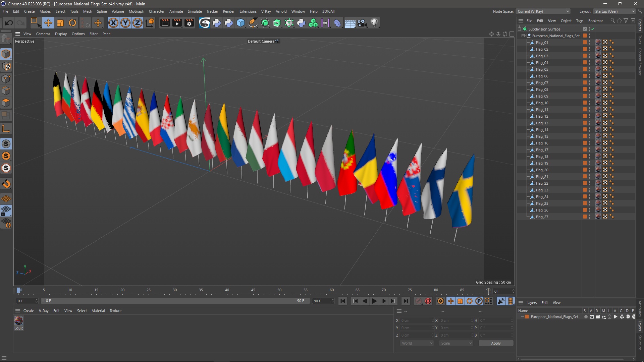The height and width of the screenshot is (362, 644).
Task: Select the Scale tool
Action: 60,23
